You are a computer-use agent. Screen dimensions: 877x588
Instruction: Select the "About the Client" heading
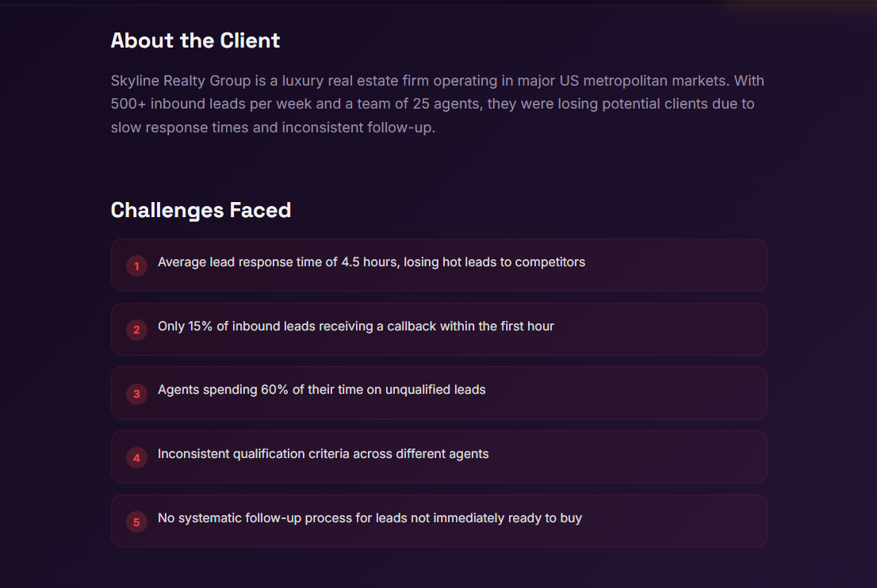point(195,40)
